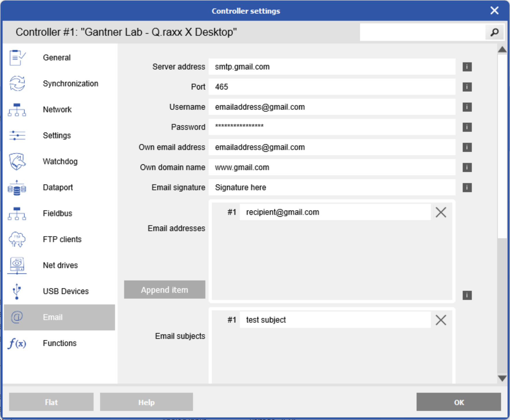The height and width of the screenshot is (420, 510).
Task: Show info for Server address field
Action: pyautogui.click(x=467, y=67)
